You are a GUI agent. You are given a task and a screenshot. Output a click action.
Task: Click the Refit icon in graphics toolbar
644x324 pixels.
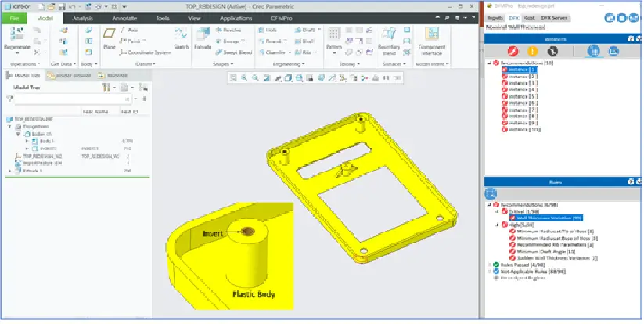pos(233,78)
